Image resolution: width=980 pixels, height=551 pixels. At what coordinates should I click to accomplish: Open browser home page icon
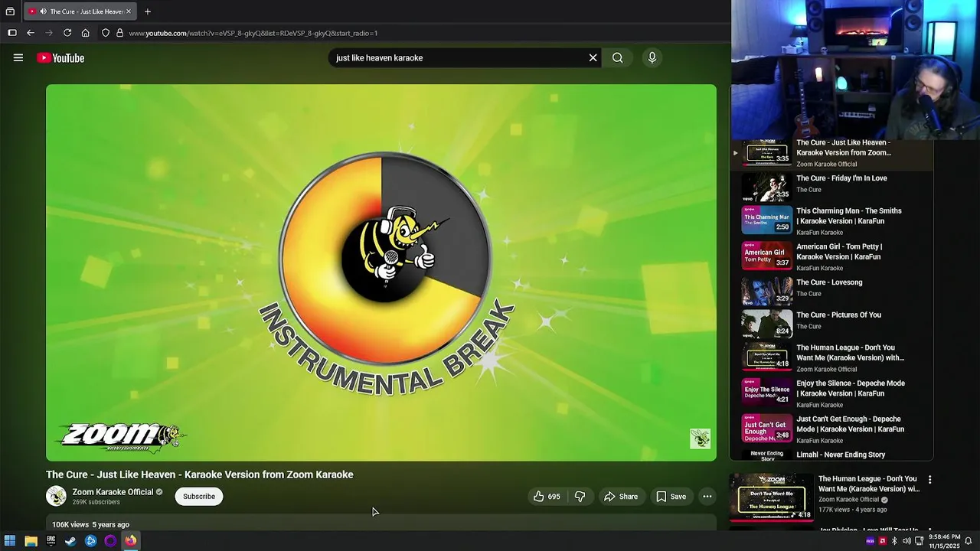(x=85, y=33)
